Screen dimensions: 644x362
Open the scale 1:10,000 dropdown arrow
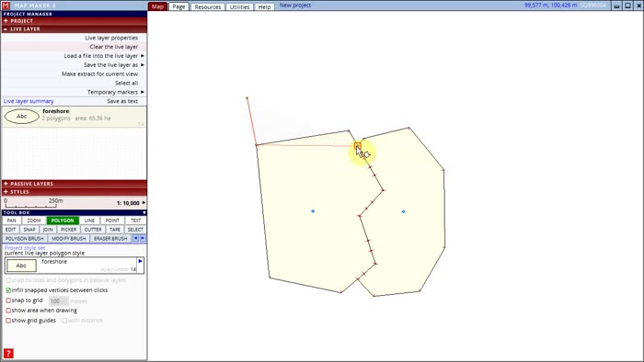coord(144,202)
